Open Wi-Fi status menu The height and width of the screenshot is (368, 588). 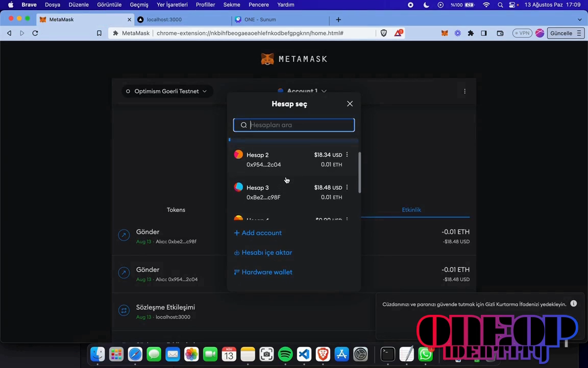pyautogui.click(x=486, y=5)
